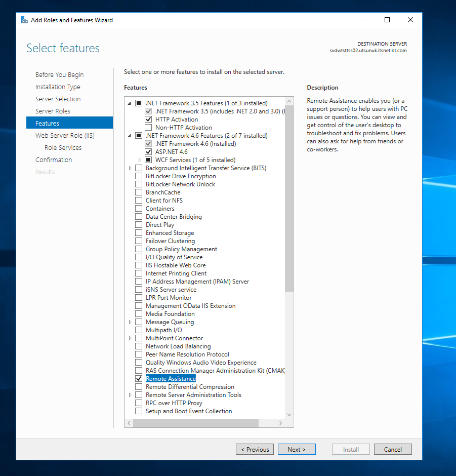Check the Containers feature checkbox
This screenshot has height=476, width=456.
point(139,209)
